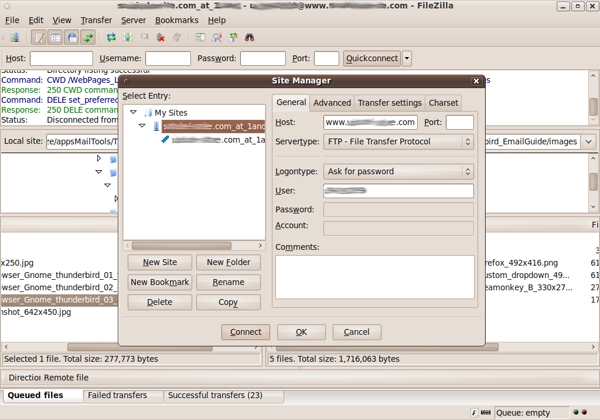
Task: Open the Logontype combo box
Action: tap(398, 171)
